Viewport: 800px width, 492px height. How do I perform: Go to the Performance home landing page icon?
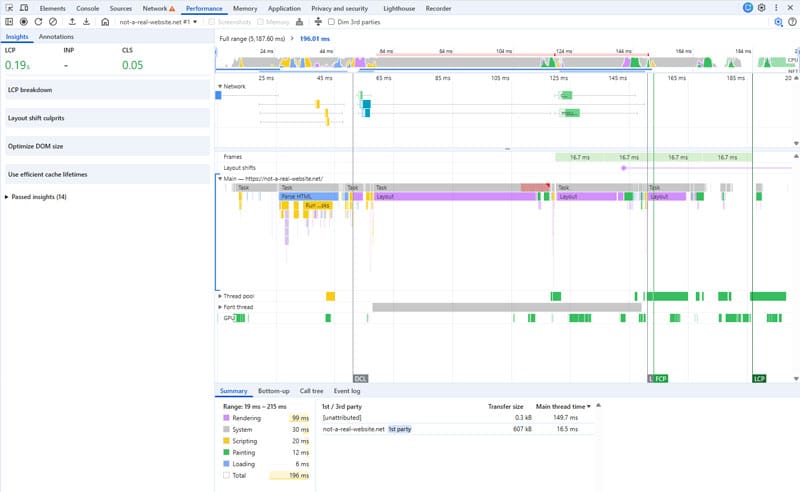coord(105,22)
